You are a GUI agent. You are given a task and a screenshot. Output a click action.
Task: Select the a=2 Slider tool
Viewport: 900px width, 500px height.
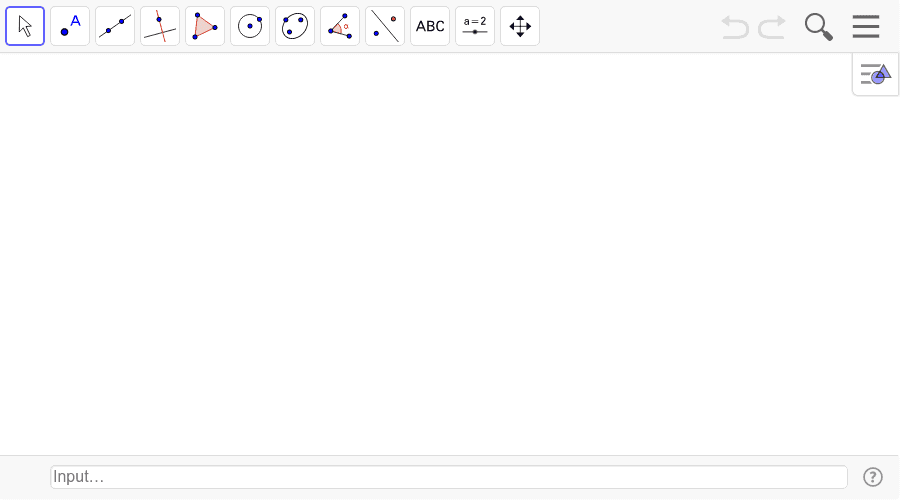click(x=475, y=26)
